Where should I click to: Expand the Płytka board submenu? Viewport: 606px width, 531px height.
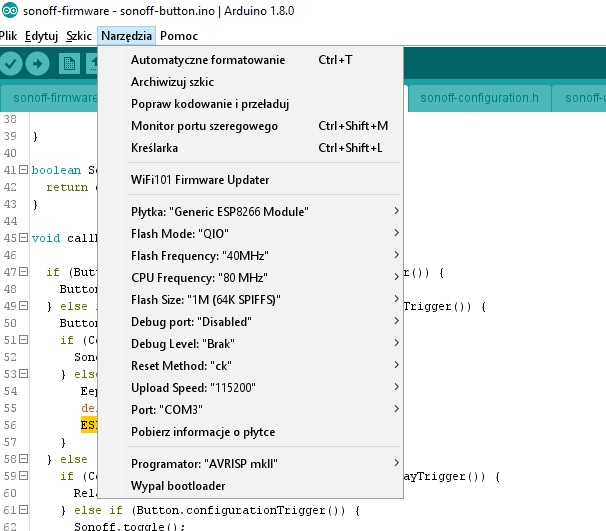(x=250, y=212)
